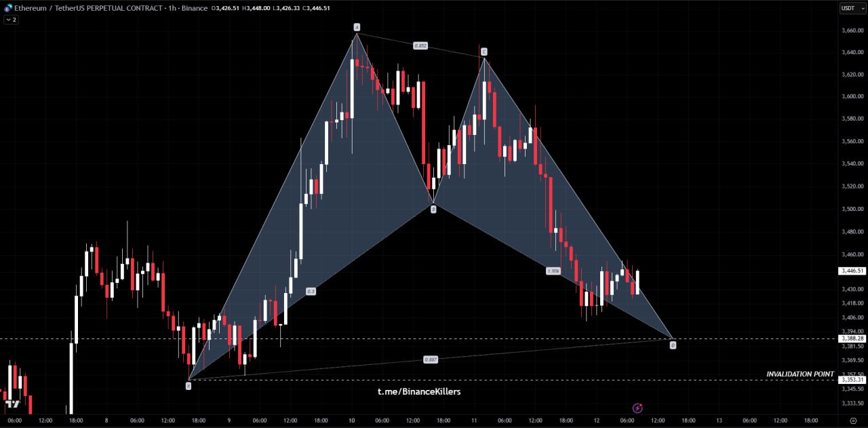The image size is (868, 428).
Task: Click the t.me/BinanceKillers text link
Action: [418, 391]
